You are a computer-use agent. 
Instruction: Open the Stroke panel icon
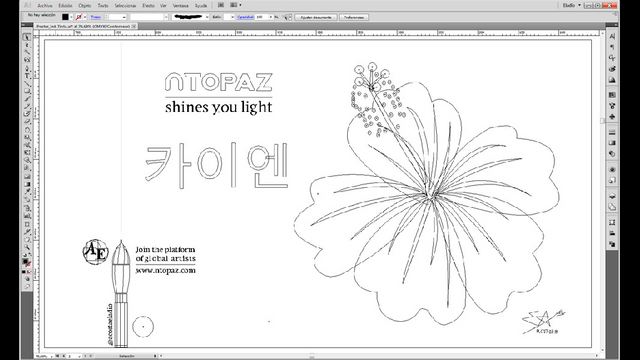(612, 132)
